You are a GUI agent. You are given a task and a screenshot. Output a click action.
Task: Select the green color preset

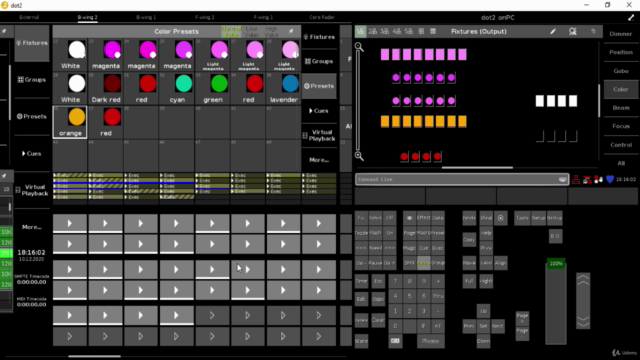click(212, 88)
